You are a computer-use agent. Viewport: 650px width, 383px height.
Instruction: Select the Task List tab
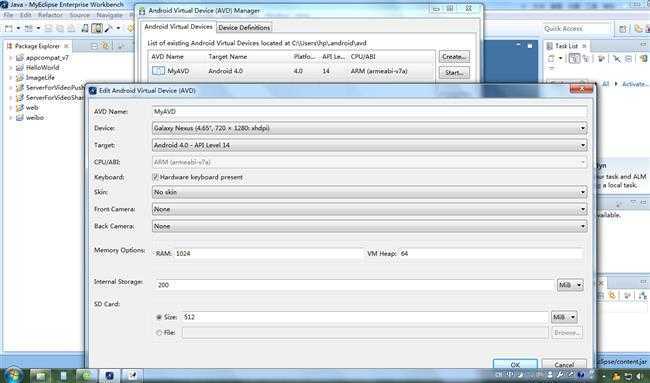[567, 46]
